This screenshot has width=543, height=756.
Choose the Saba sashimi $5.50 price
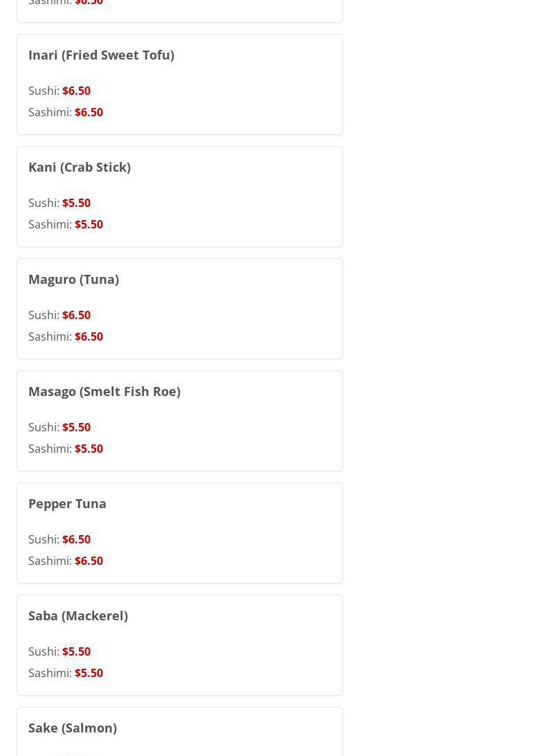click(x=89, y=673)
